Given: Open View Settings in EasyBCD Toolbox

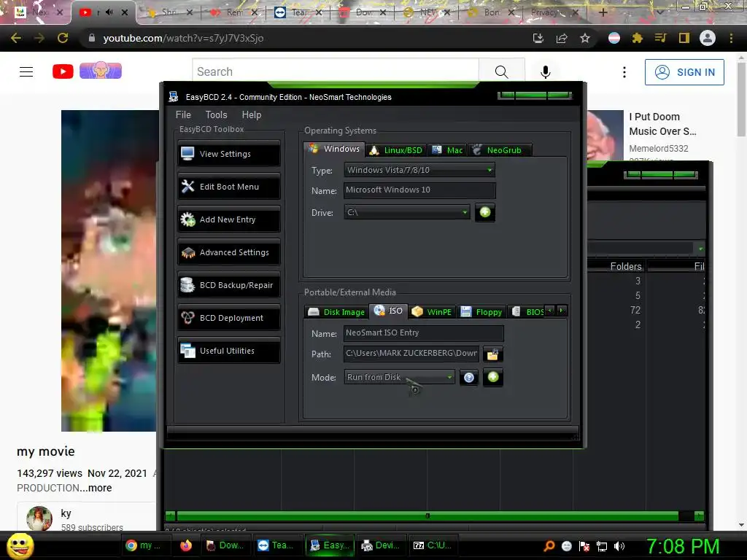Looking at the screenshot, I should tap(228, 154).
